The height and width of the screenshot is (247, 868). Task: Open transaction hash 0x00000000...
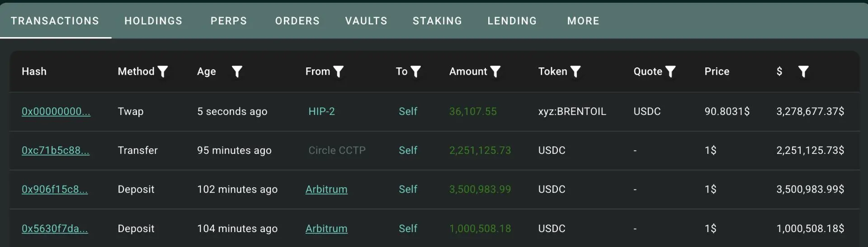56,111
